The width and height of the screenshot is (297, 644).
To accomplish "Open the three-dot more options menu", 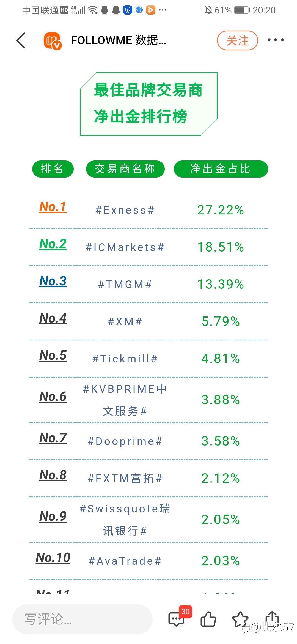I will click(x=276, y=40).
